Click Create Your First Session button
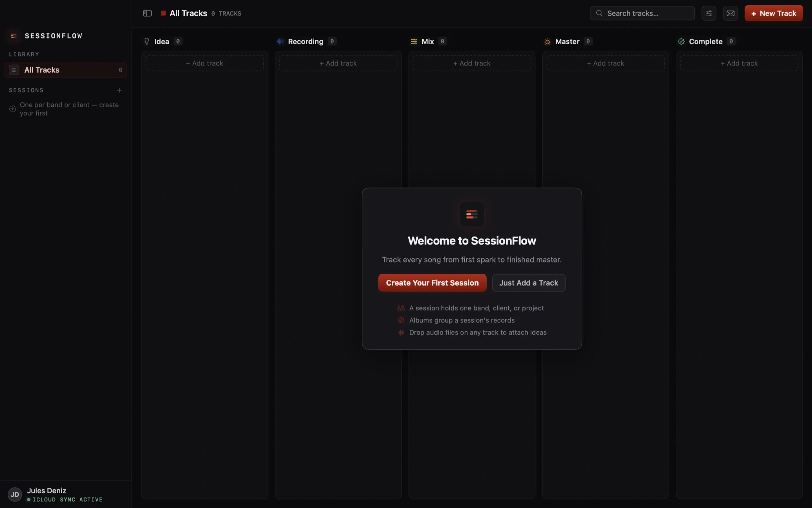This screenshot has width=812, height=508. tap(432, 283)
